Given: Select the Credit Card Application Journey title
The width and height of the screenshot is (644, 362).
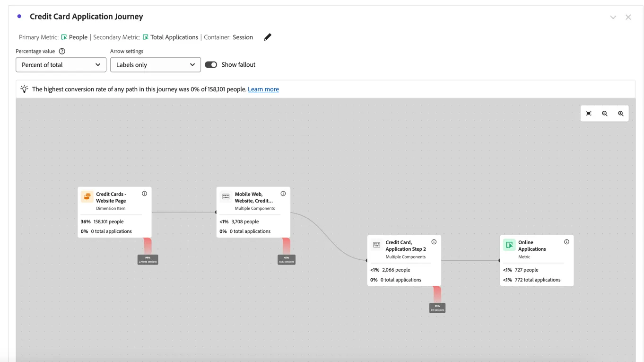Looking at the screenshot, I should (x=87, y=17).
